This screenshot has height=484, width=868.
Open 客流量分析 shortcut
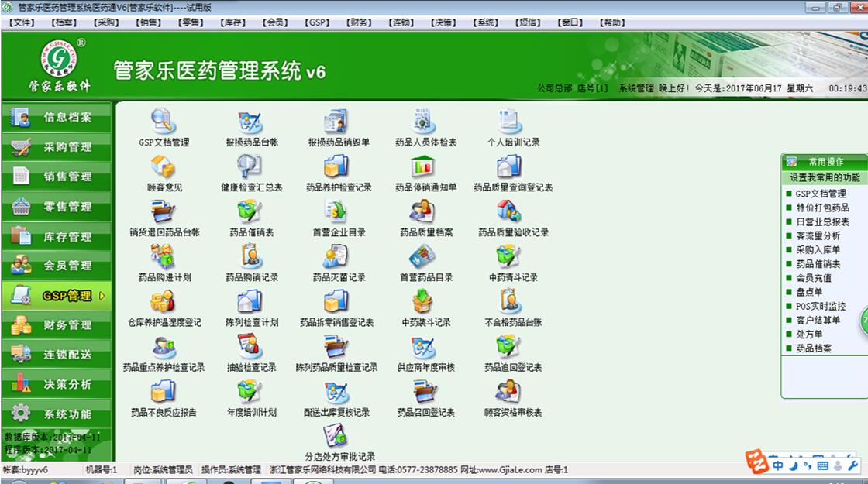[x=818, y=235]
